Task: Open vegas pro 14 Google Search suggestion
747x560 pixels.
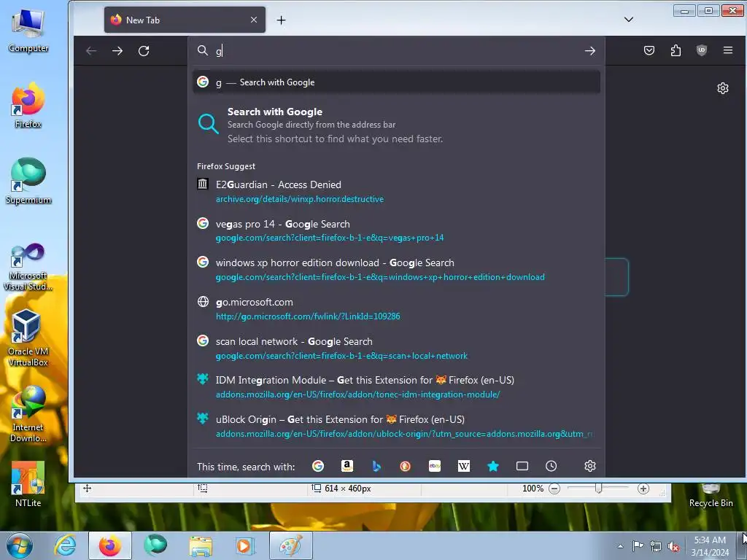Action: [396, 230]
